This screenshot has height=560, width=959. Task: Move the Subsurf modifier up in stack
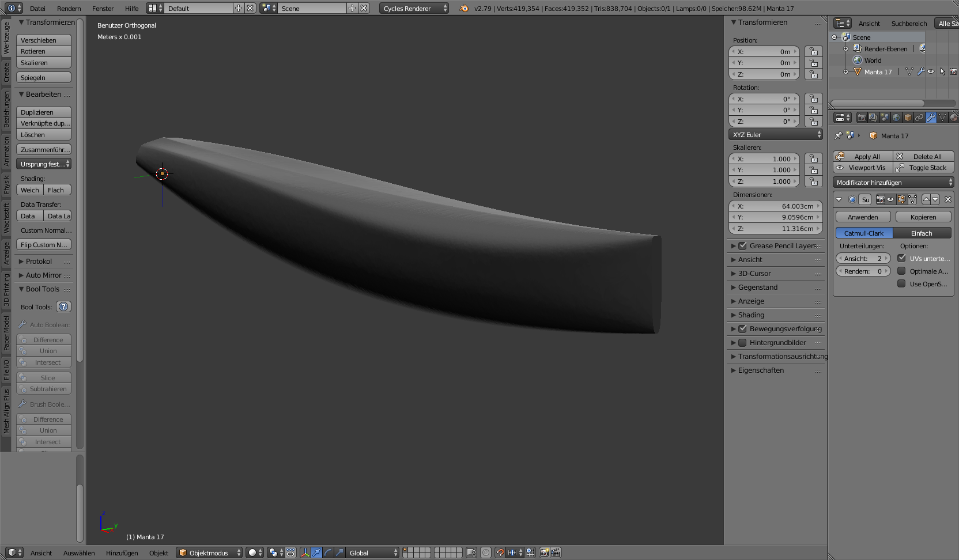926,199
